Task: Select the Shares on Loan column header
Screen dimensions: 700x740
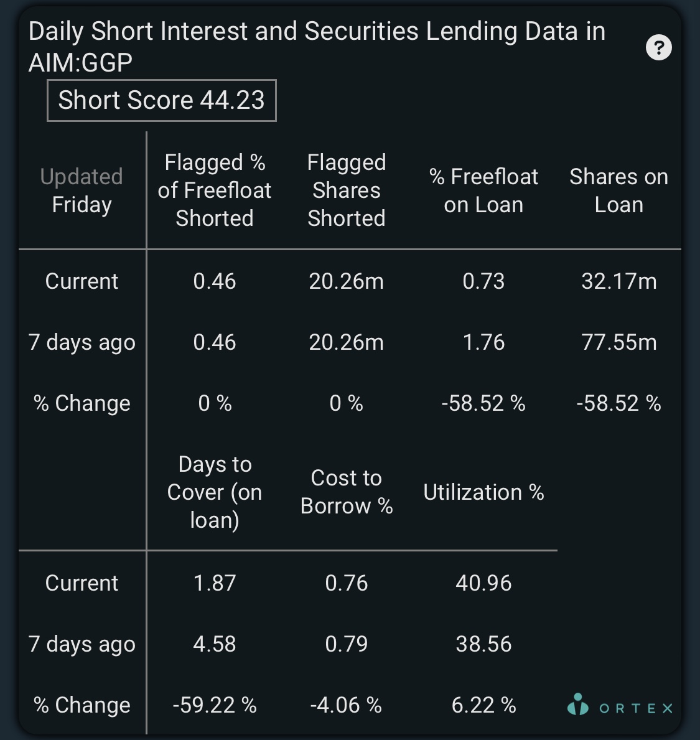Action: click(x=619, y=190)
